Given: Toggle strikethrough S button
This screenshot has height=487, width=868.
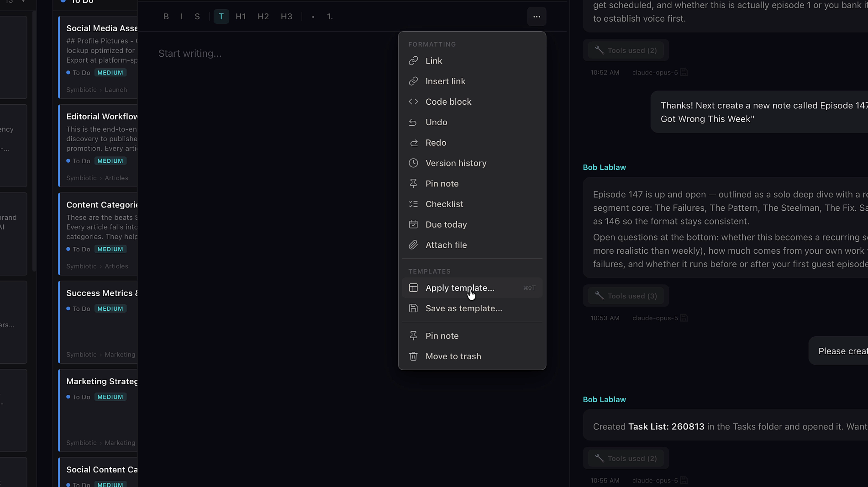Looking at the screenshot, I should coord(197,16).
